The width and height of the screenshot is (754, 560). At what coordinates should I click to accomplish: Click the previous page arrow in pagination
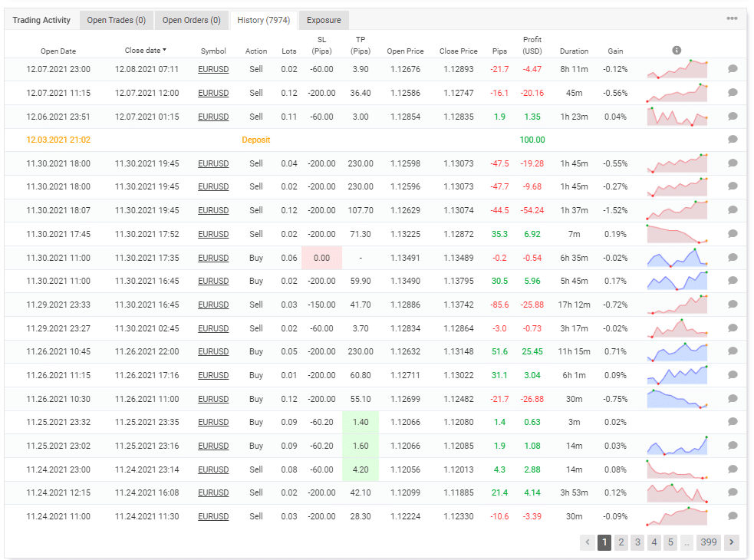coord(589,542)
